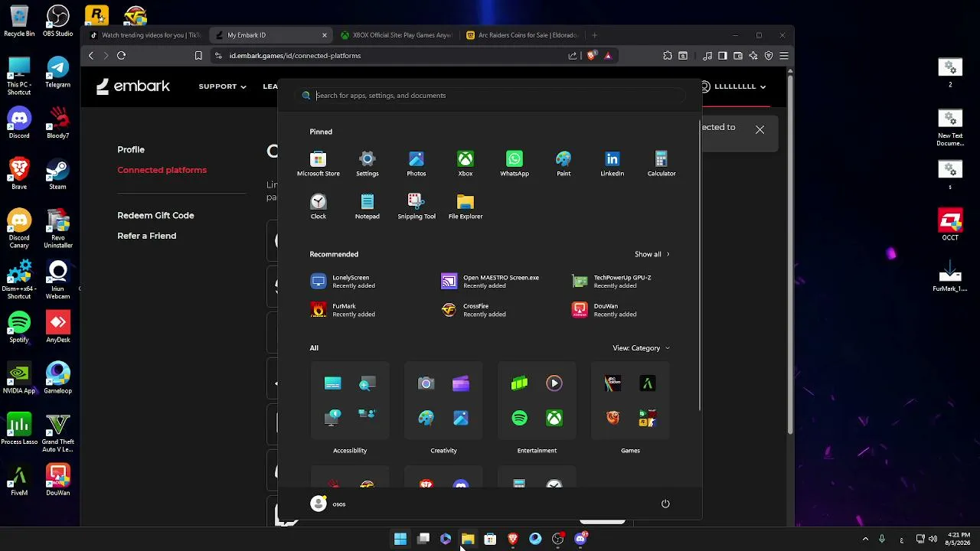Launch recommended DouWan app

604,310
